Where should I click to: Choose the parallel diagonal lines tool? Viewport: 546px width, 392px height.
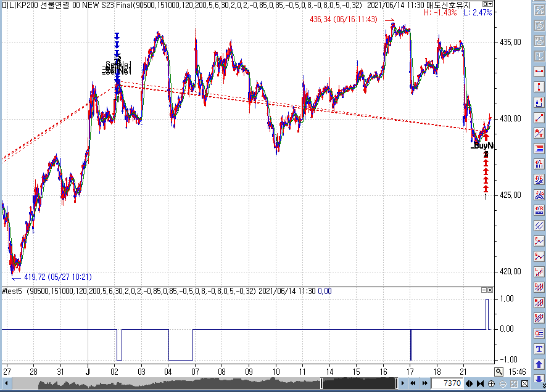539,225
